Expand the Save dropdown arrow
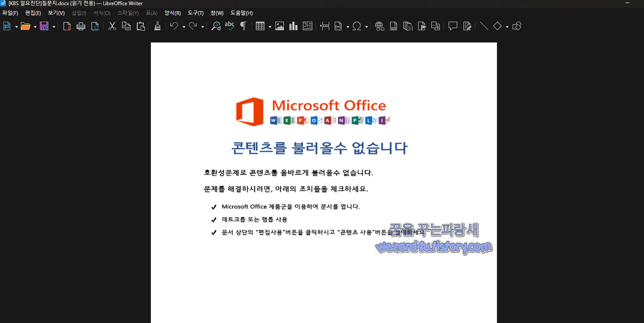The image size is (644, 323). point(54,27)
